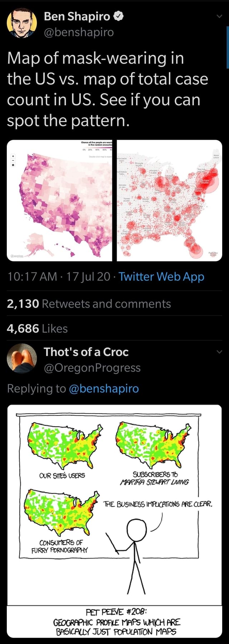Zoom in on the mask map with plus button
The width and height of the screenshot is (229, 644).
click(13, 156)
